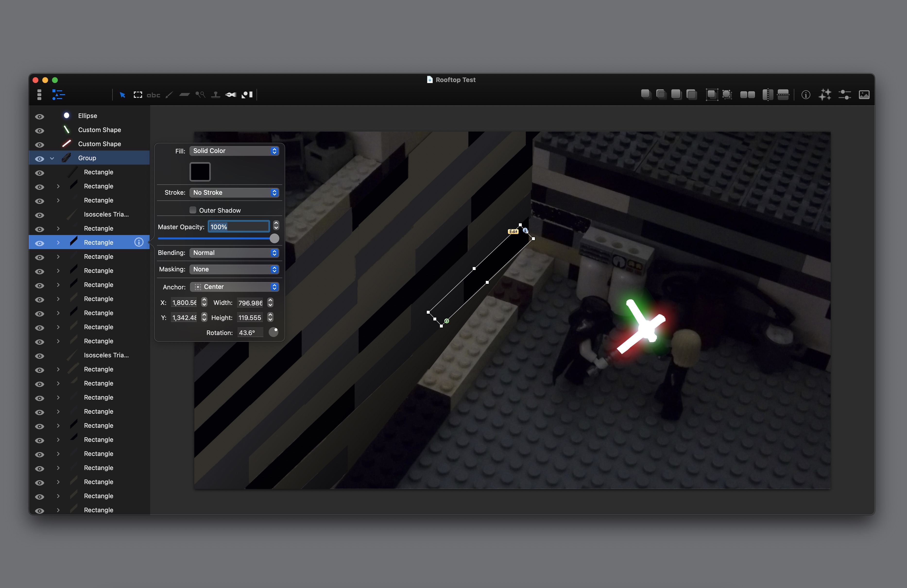
Task: Collapse the Group layer chevron
Action: coord(52,159)
